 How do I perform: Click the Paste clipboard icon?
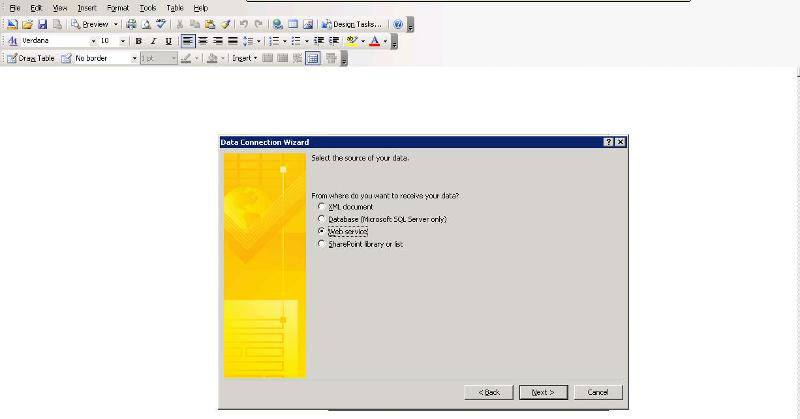click(x=210, y=24)
